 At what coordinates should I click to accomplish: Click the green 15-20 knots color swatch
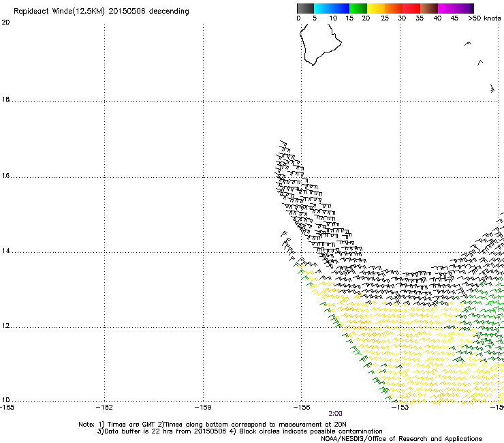pyautogui.click(x=358, y=8)
